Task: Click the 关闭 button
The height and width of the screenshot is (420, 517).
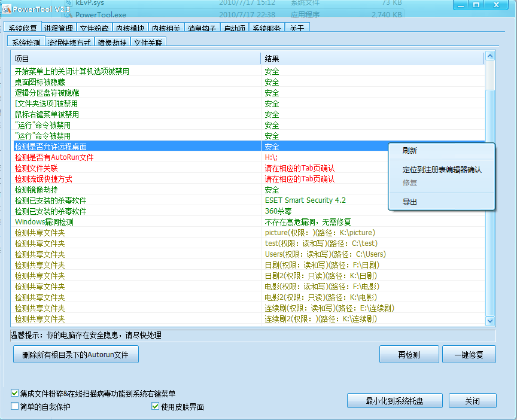Action: [473, 400]
